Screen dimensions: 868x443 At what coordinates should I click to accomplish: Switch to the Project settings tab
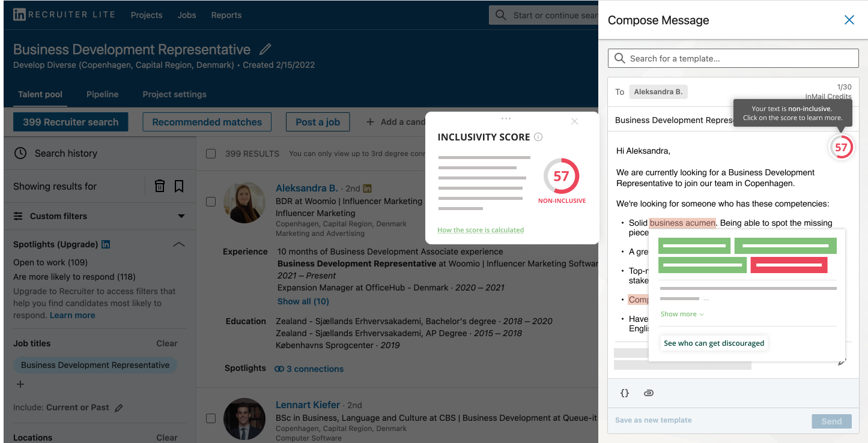click(x=174, y=94)
